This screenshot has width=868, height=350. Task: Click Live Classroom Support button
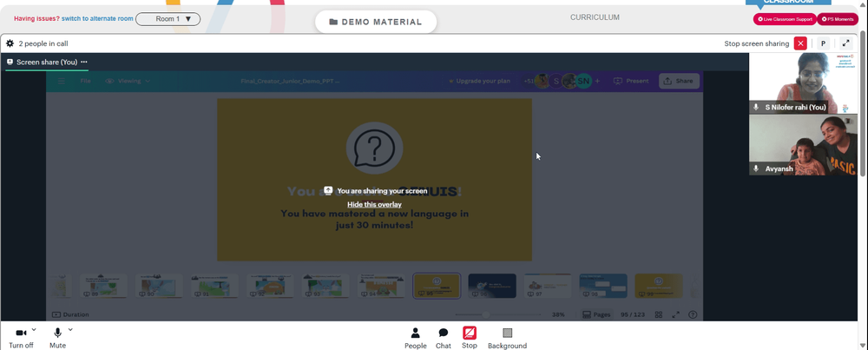tap(785, 19)
